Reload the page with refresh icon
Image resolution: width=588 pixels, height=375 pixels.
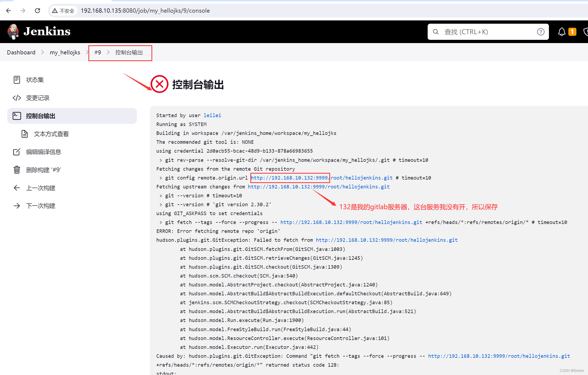click(37, 10)
